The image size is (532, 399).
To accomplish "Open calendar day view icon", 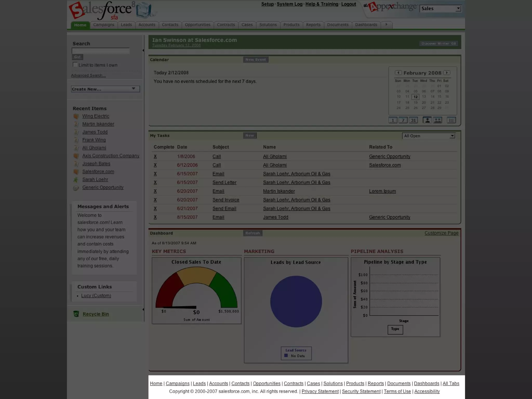I will click(x=393, y=120).
